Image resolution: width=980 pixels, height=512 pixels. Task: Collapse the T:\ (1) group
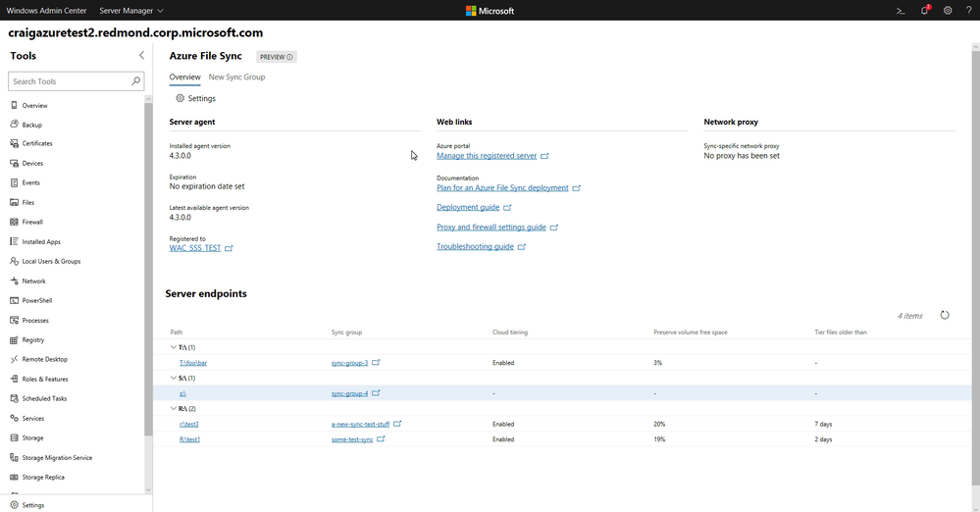173,347
